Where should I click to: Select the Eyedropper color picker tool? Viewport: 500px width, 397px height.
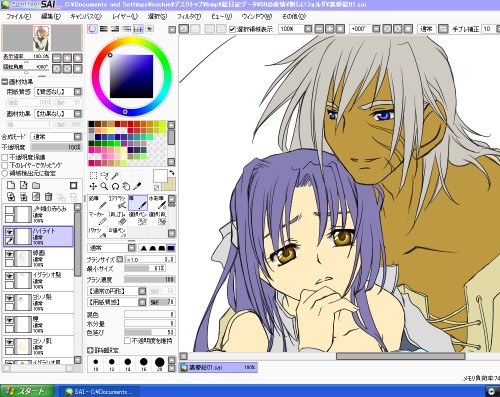pyautogui.click(x=137, y=186)
